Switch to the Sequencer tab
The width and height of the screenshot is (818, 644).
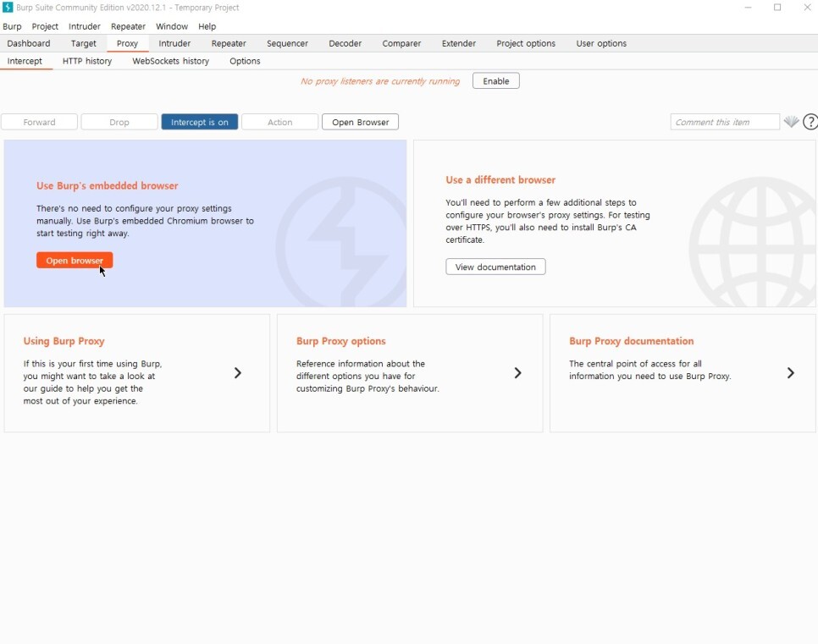287,43
